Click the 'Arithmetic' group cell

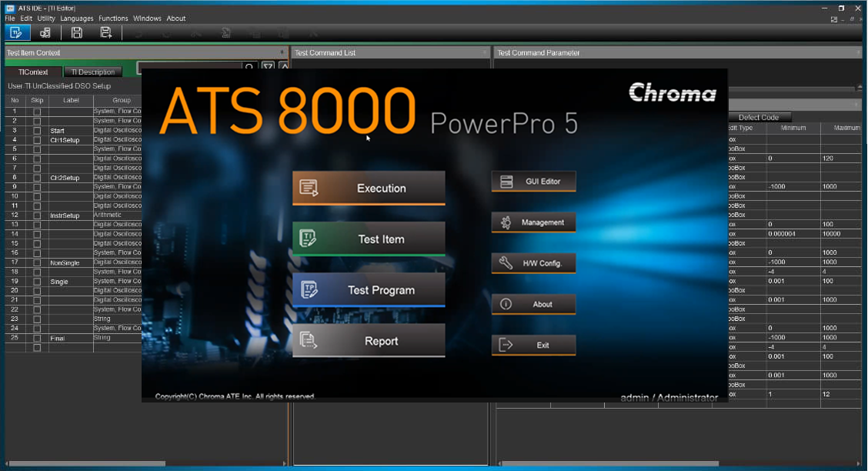pos(118,215)
